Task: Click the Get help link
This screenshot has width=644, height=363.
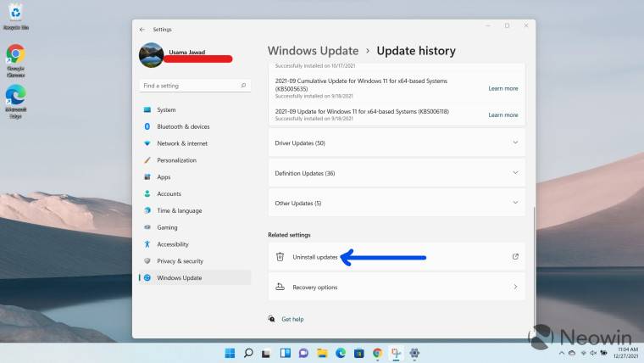Action: pos(292,319)
